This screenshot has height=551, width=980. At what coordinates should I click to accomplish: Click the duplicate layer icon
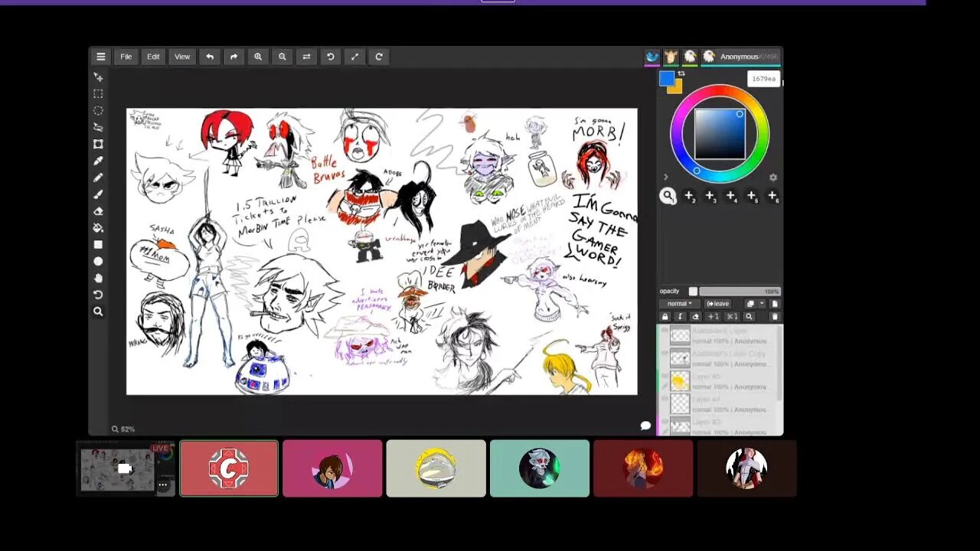750,304
